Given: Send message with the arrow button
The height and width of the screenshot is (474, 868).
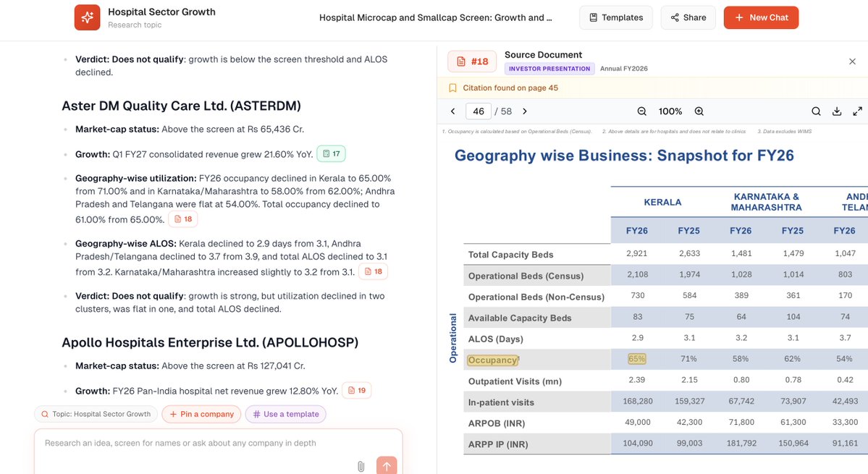Looking at the screenshot, I should pyautogui.click(x=387, y=466).
